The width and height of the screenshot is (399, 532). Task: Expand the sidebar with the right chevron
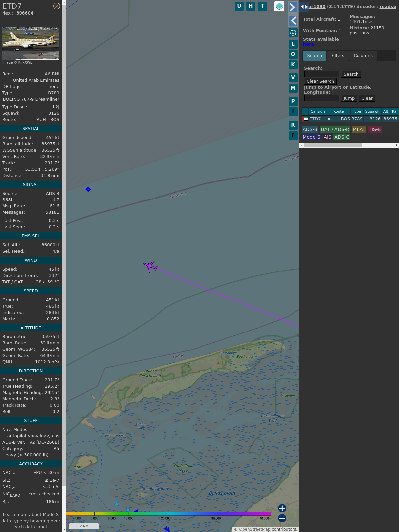point(292,7)
